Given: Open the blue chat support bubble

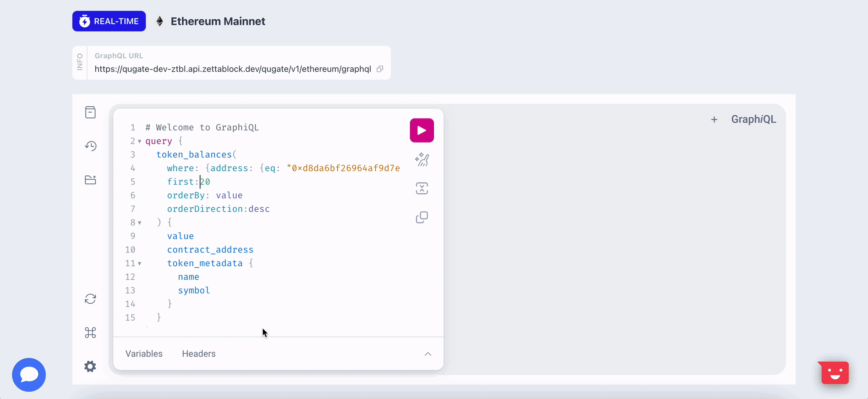Looking at the screenshot, I should tap(29, 375).
